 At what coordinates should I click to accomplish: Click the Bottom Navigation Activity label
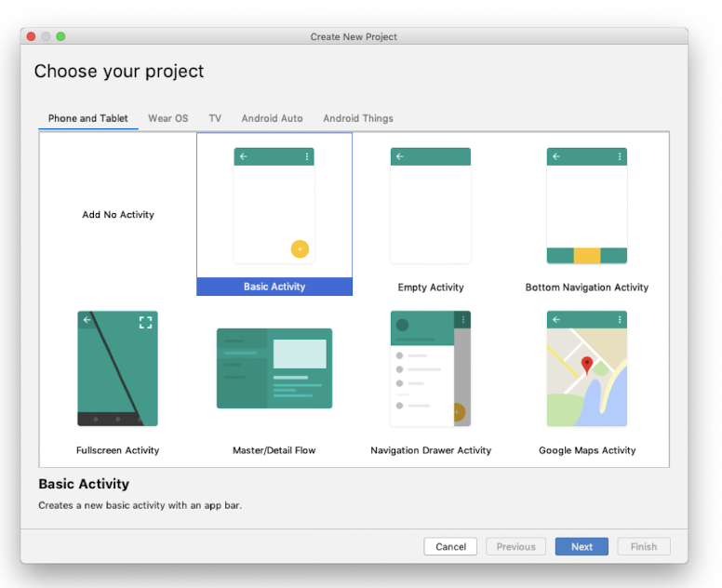(x=586, y=287)
